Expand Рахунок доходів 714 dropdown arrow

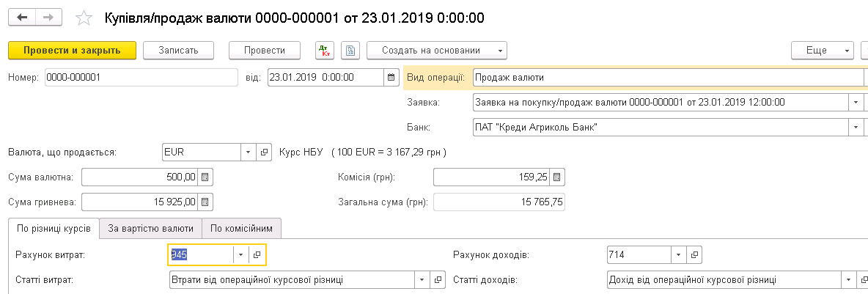click(x=679, y=255)
